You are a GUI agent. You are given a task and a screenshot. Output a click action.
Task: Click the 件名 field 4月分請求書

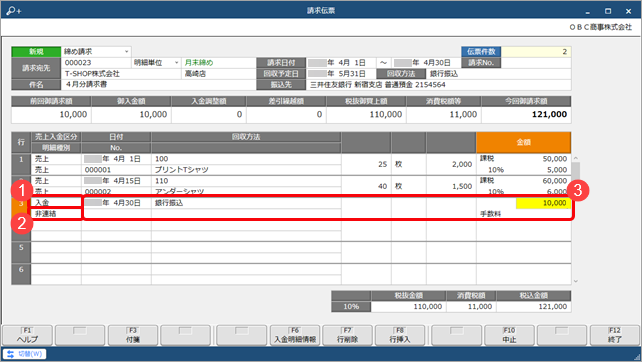pyautogui.click(x=159, y=85)
